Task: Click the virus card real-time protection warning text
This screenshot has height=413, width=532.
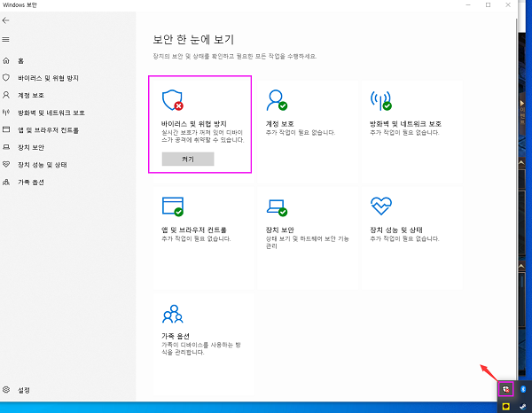Action: click(203, 136)
